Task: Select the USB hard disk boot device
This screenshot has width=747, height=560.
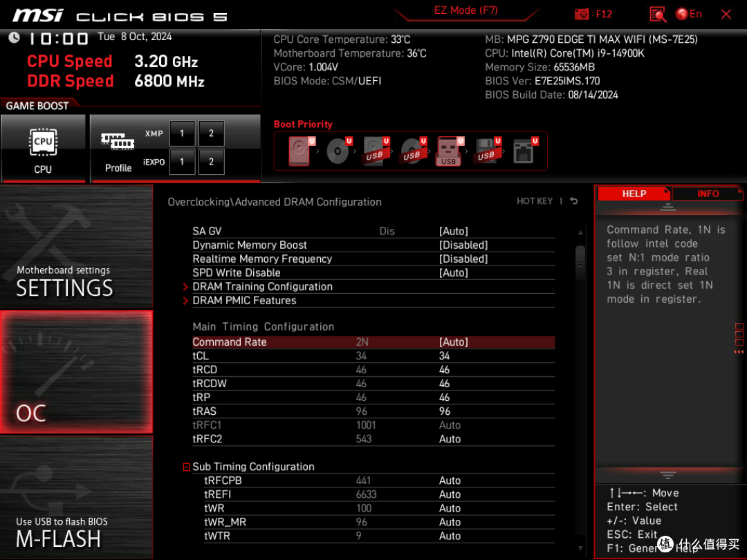Action: pyautogui.click(x=376, y=151)
